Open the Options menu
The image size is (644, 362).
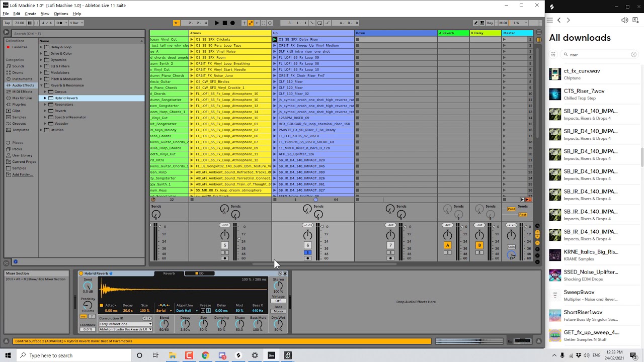(61, 14)
